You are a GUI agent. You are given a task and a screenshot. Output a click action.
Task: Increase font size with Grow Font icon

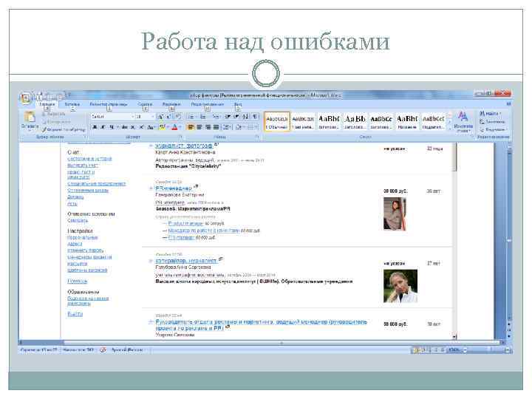160,117
